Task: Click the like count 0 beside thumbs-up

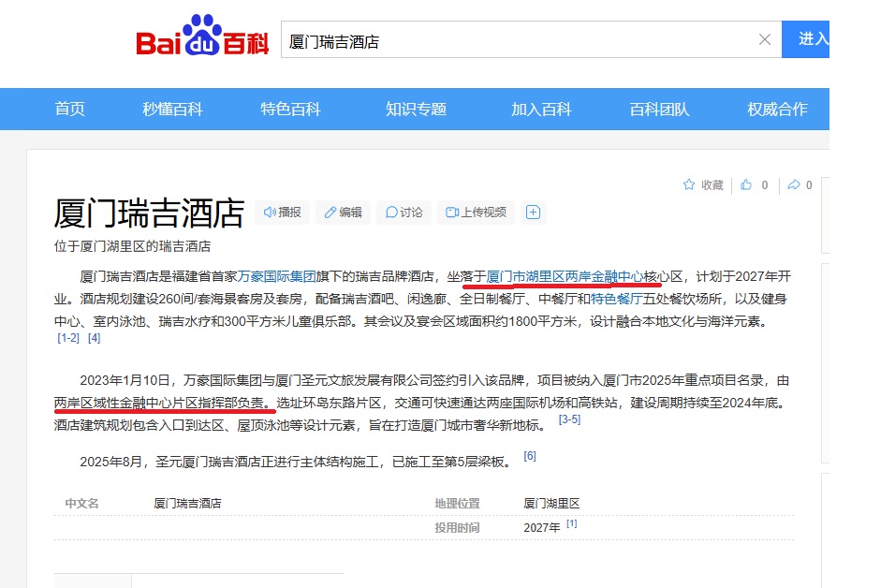Action: pyautogui.click(x=765, y=185)
